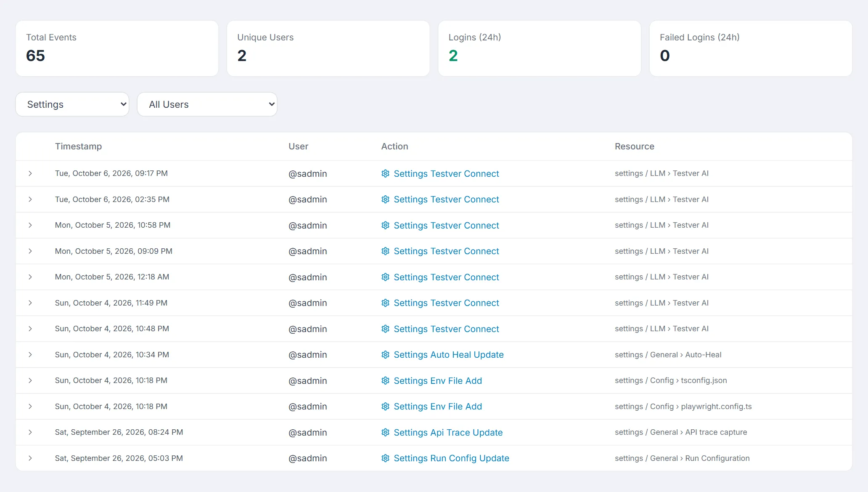This screenshot has height=492, width=868.
Task: Expand the September 26 05:03 PM event row
Action: tap(30, 458)
